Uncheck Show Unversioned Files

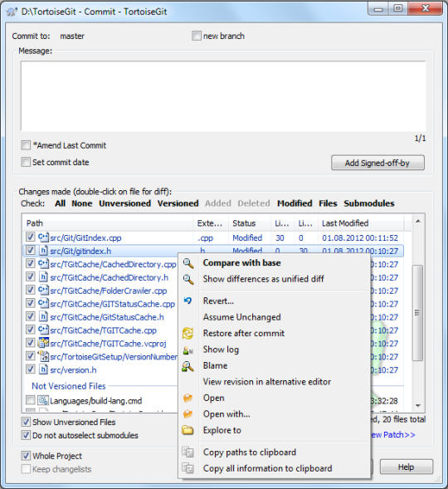pos(26,422)
